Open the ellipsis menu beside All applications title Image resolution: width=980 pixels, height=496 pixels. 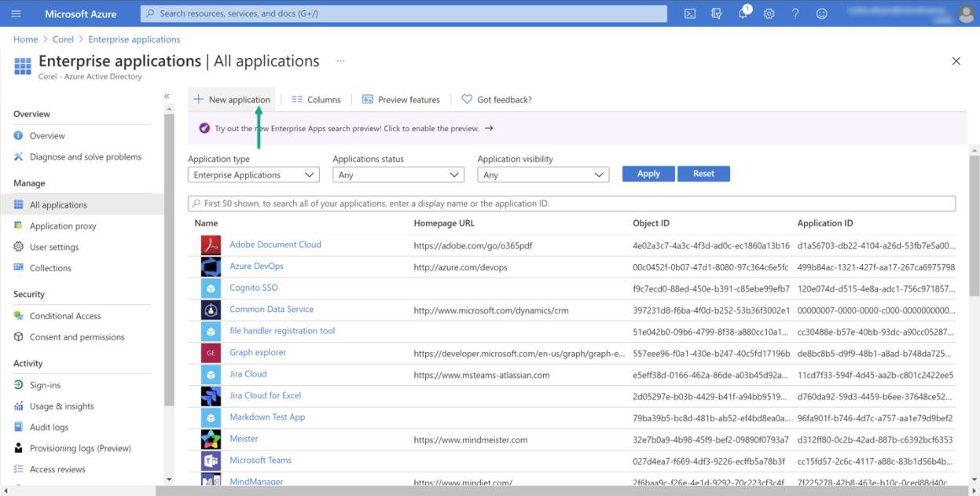click(340, 61)
